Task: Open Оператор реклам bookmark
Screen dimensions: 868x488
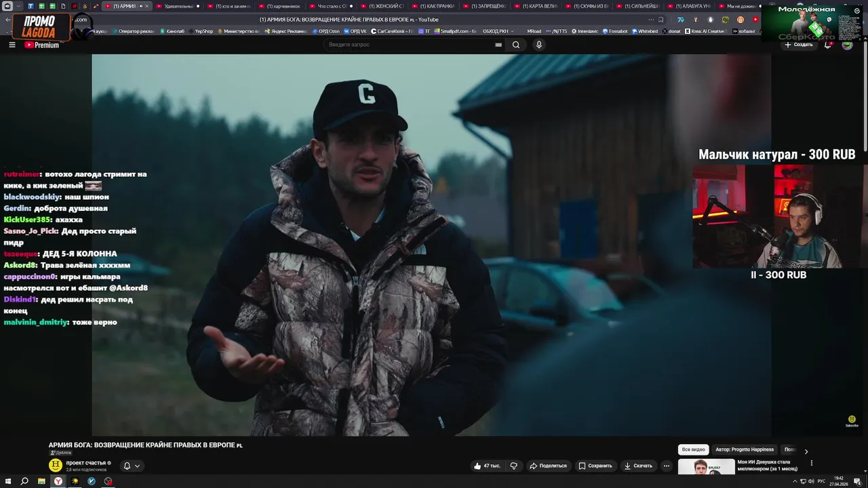Action: (134, 31)
